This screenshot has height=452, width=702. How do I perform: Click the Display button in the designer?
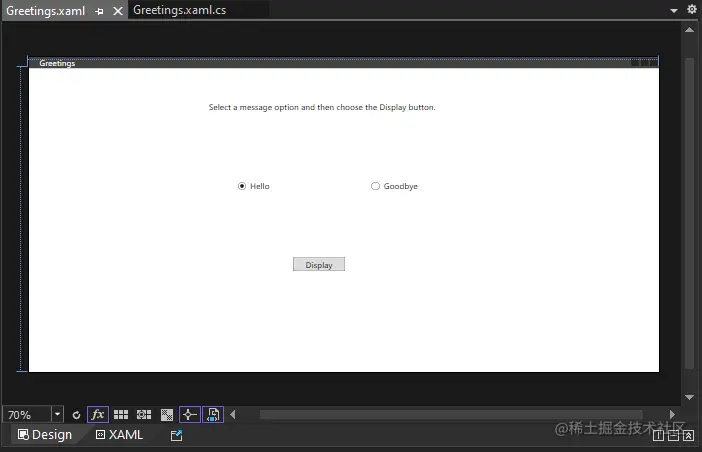[x=319, y=264]
